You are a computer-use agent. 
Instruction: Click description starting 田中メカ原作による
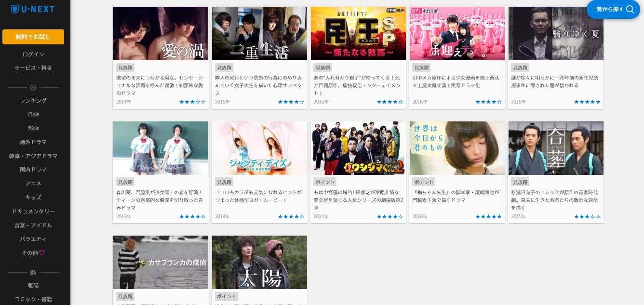tap(456, 81)
